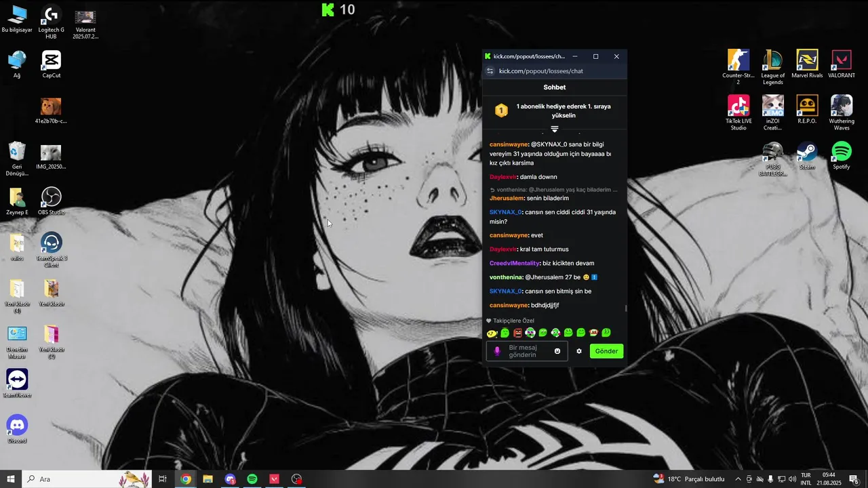
Task: Click SKYNAX_0 on 'bitmiş sin be' message
Action: (x=505, y=291)
